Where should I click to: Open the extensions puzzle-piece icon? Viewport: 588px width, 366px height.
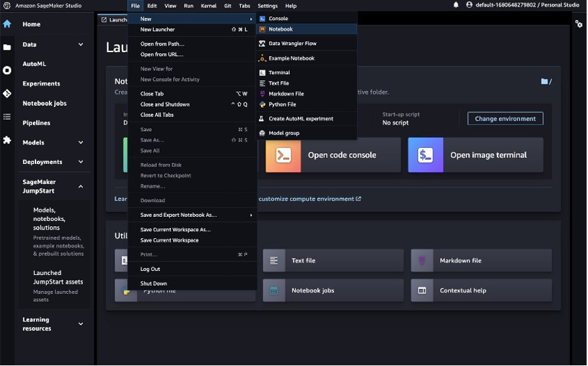7,140
